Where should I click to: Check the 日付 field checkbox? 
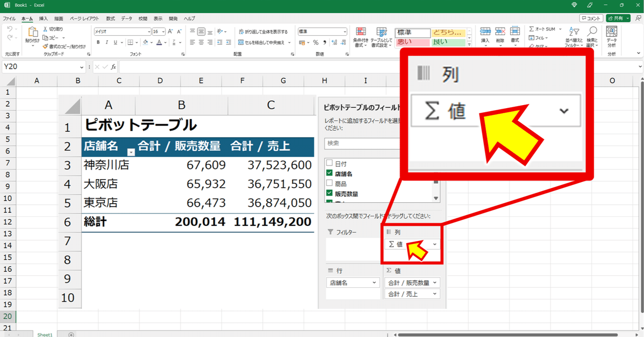(x=329, y=163)
